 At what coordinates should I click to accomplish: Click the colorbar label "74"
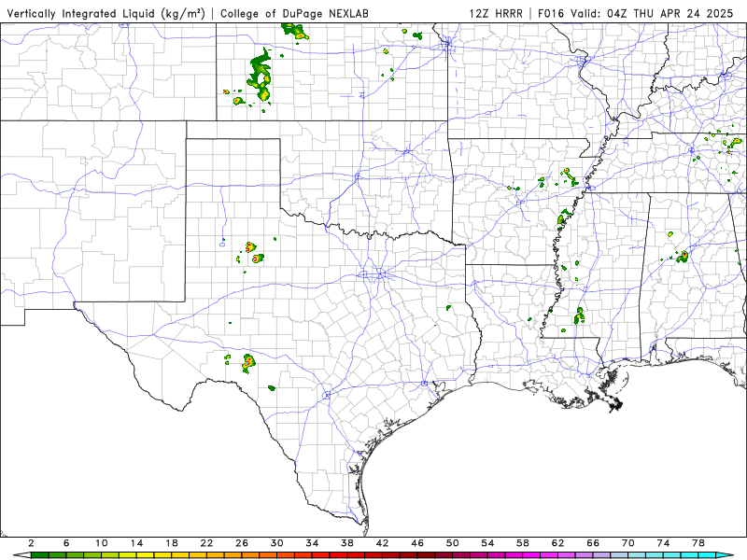click(x=663, y=543)
